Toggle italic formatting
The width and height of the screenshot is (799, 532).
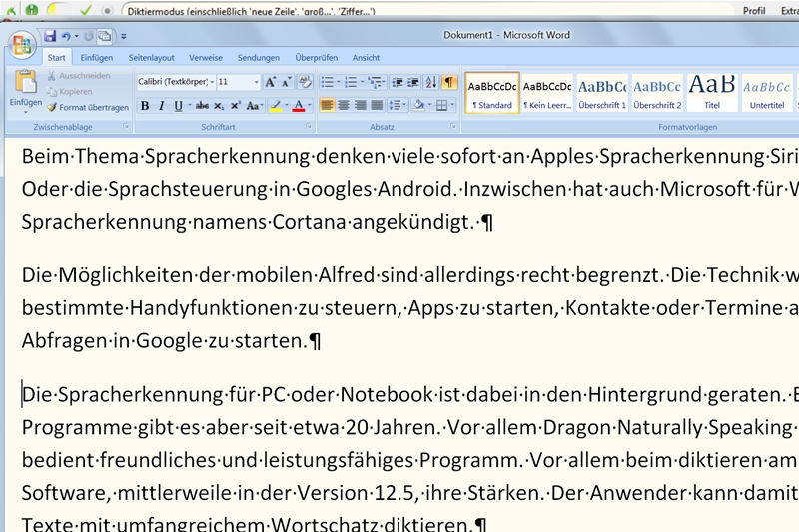162,106
